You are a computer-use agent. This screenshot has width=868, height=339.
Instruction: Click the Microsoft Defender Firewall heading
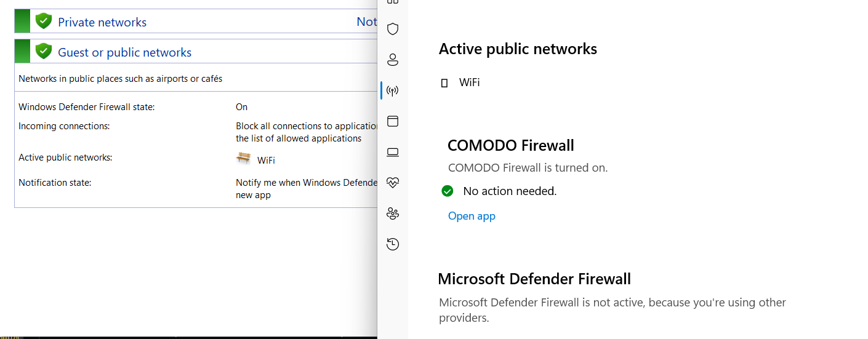point(534,279)
